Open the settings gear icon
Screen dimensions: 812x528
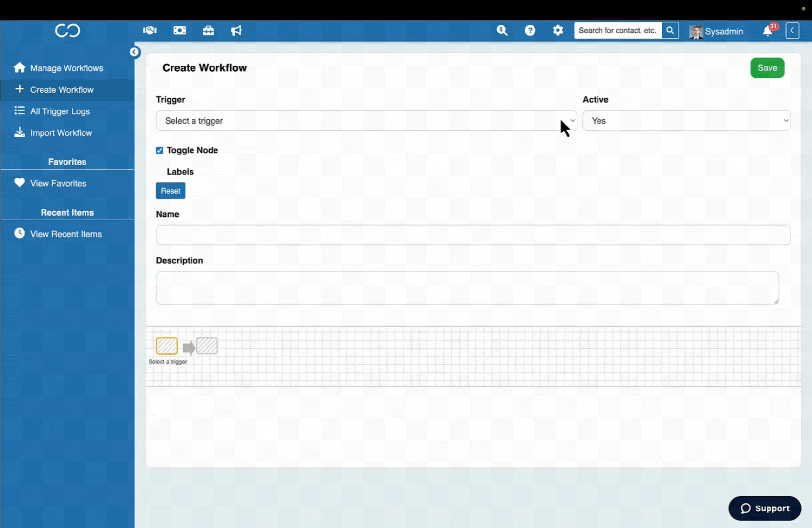(x=557, y=31)
